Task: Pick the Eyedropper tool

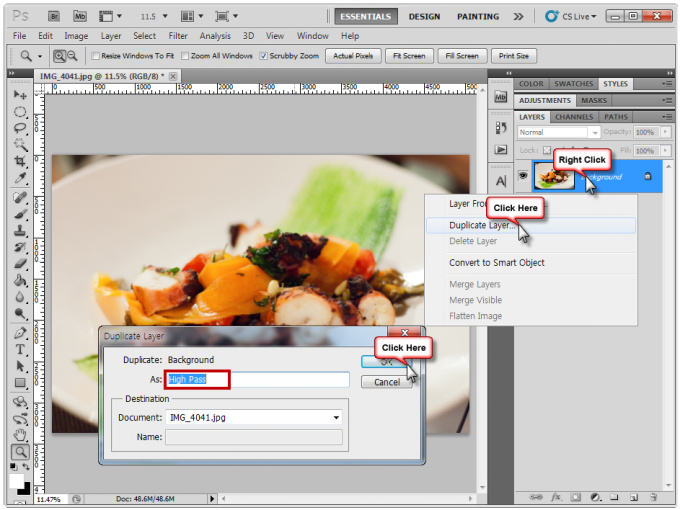Action: [x=20, y=178]
